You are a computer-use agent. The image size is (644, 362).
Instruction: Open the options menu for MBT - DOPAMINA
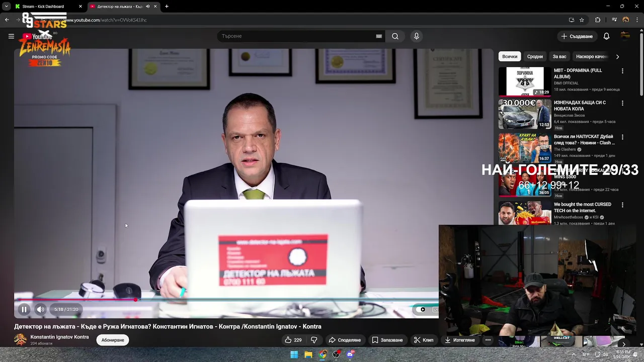(622, 71)
